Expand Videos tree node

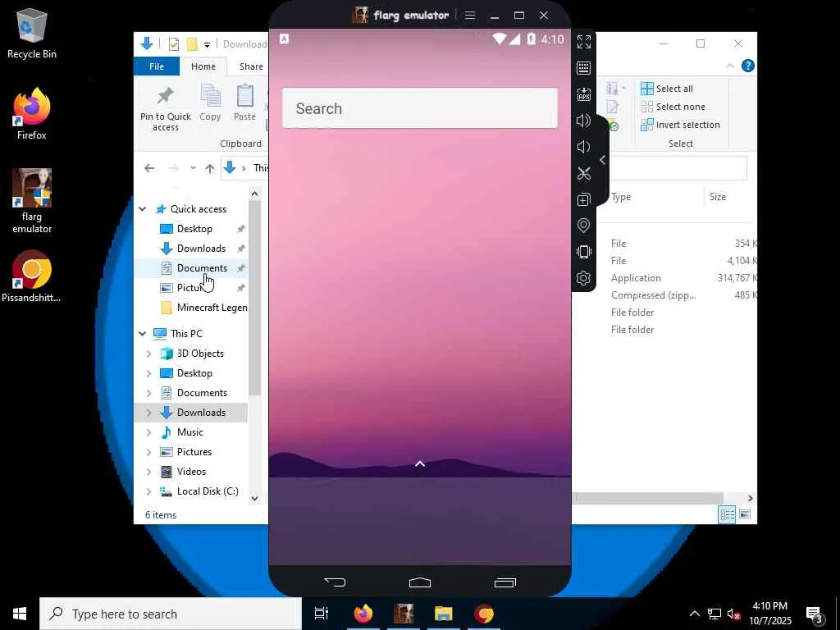coord(149,472)
